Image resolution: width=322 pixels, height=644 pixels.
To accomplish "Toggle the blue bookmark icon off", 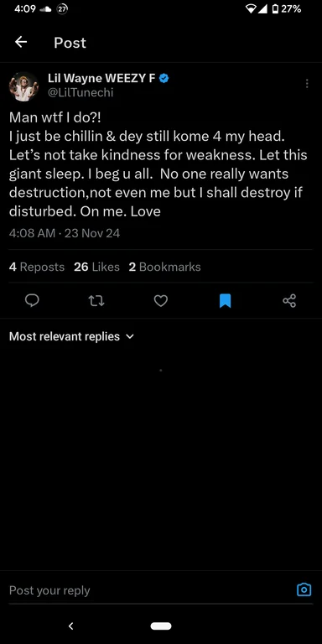I will click(225, 301).
